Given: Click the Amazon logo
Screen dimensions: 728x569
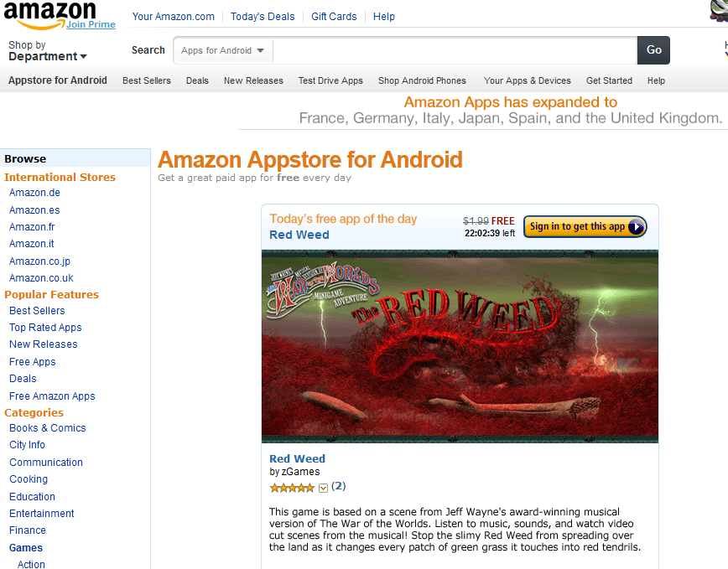Looking at the screenshot, I should click(49, 13).
